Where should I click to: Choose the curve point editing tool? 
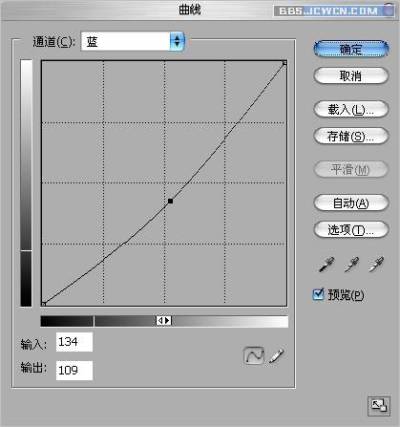click(x=254, y=355)
